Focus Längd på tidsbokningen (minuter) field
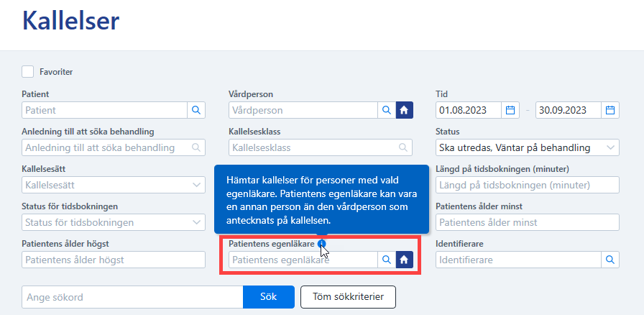 pos(527,185)
